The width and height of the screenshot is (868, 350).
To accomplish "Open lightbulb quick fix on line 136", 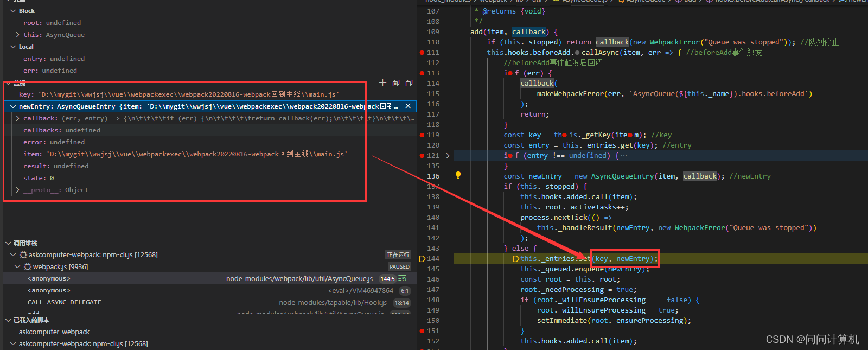I will tap(458, 175).
